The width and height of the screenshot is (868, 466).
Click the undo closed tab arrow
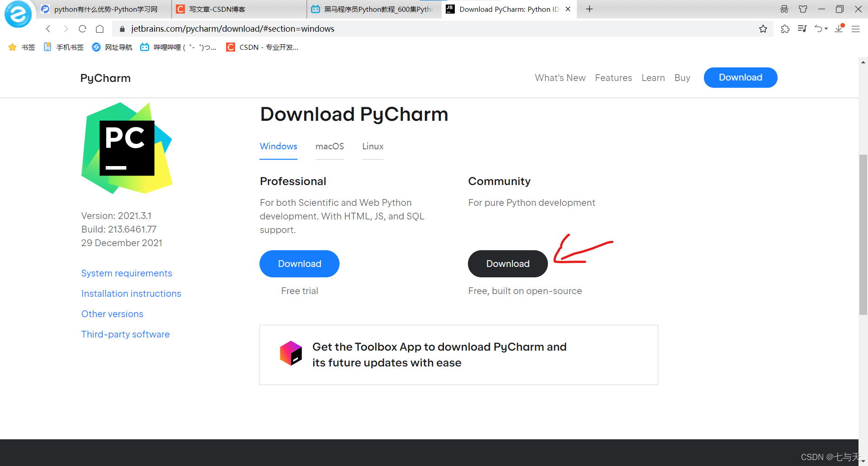point(818,29)
